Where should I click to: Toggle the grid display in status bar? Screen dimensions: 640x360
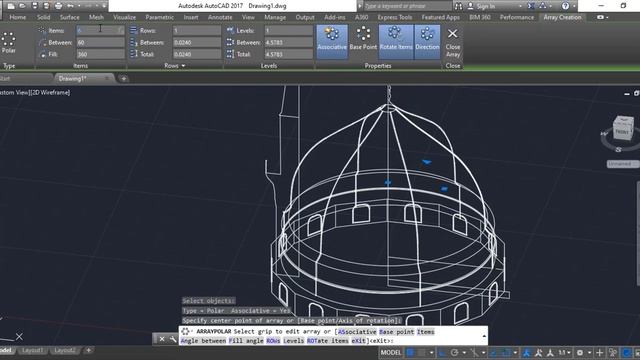pyautogui.click(x=410, y=352)
